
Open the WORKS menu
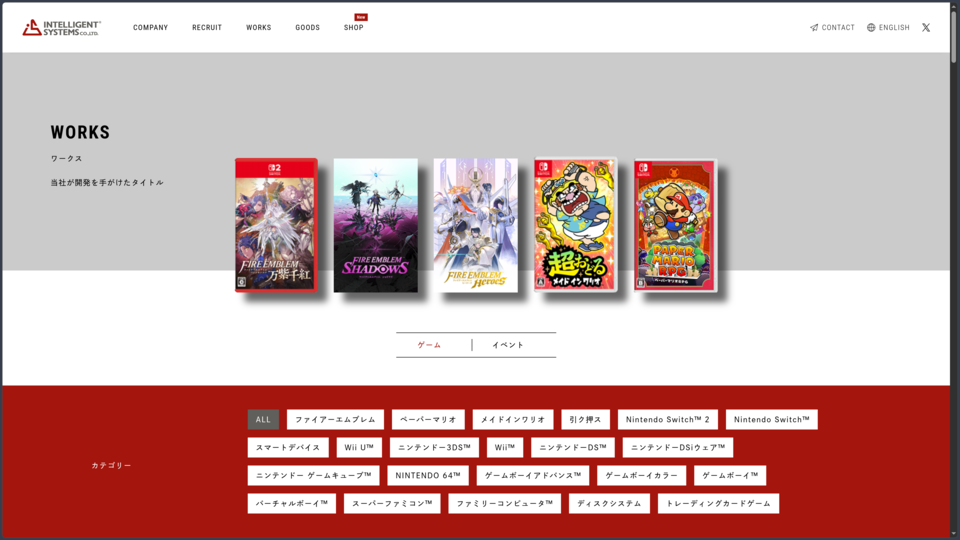258,28
